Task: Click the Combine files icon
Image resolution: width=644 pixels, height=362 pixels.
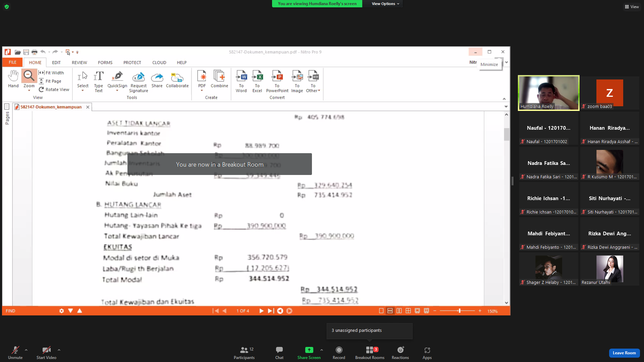Action: click(x=219, y=79)
